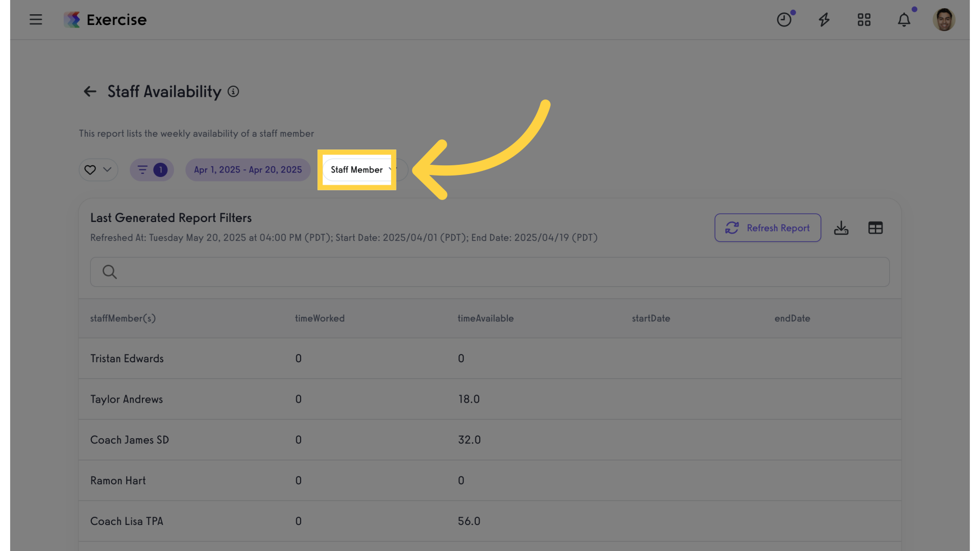Change the Apr 1 - Apr 20 date range
The width and height of the screenshot is (980, 551).
[x=248, y=170]
